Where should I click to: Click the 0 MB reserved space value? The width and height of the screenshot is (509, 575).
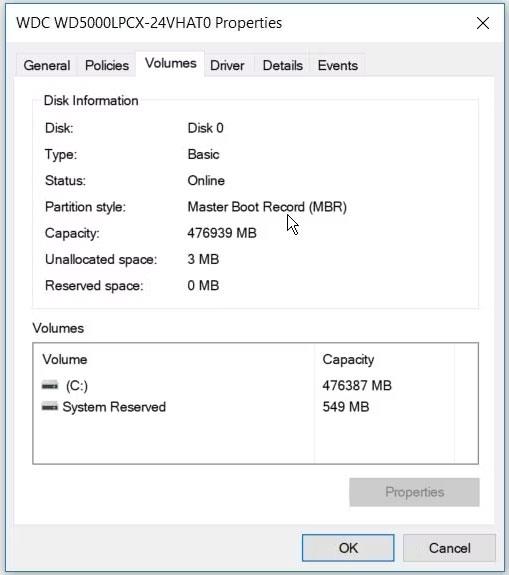[x=203, y=285]
